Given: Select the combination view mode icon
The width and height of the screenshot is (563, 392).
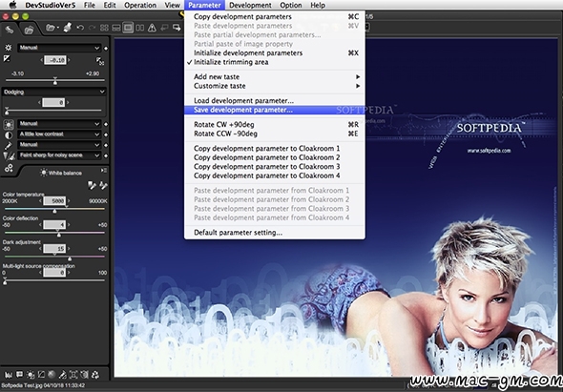Looking at the screenshot, I should coord(116,28).
